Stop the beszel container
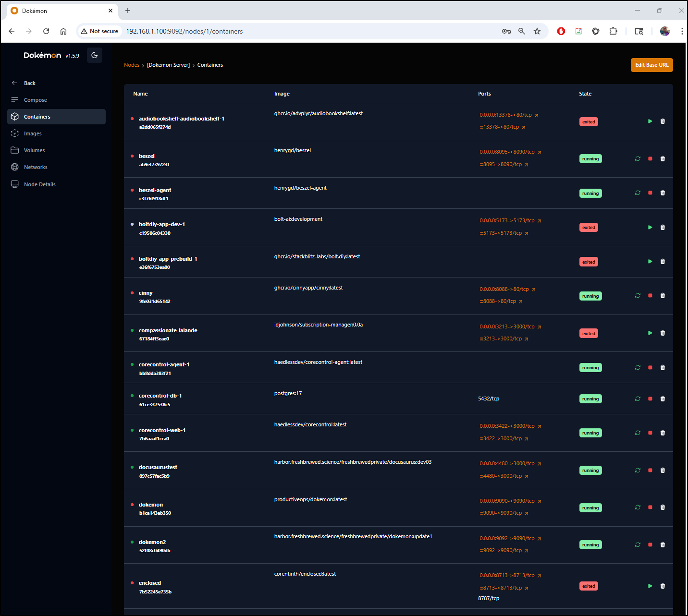688x616 pixels. (650, 159)
